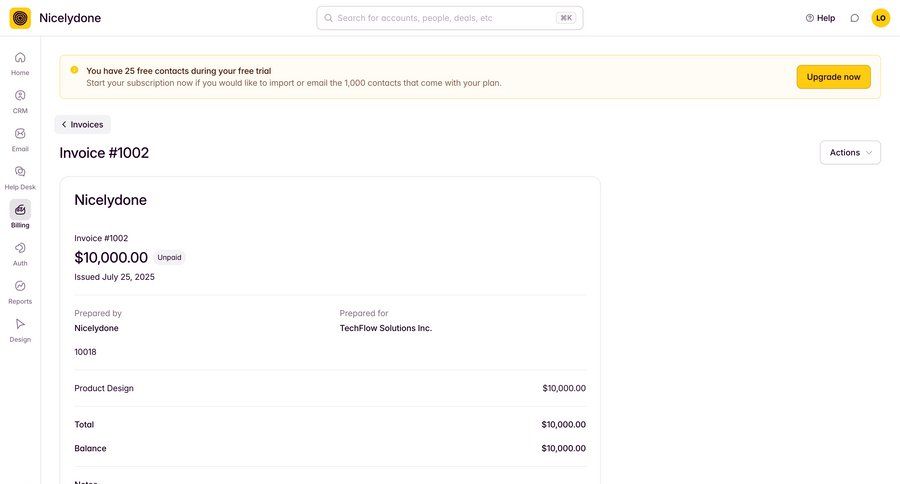Image resolution: width=900 pixels, height=484 pixels.
Task: Click the 10018 postal code text
Action: 86,352
